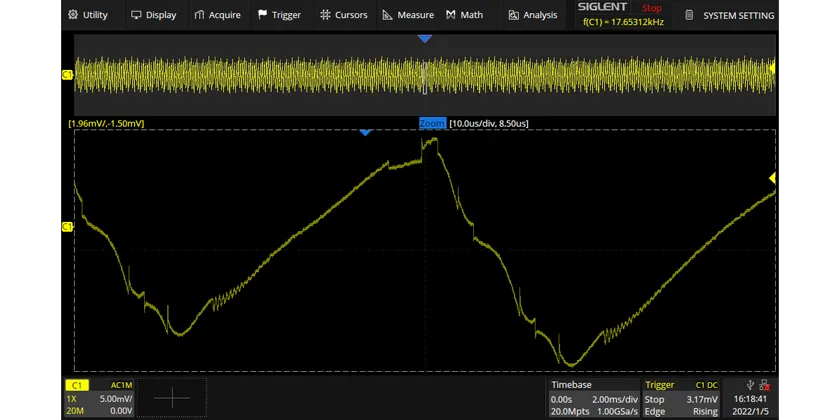Open the Measure menu
The image size is (840, 420).
(x=408, y=15)
